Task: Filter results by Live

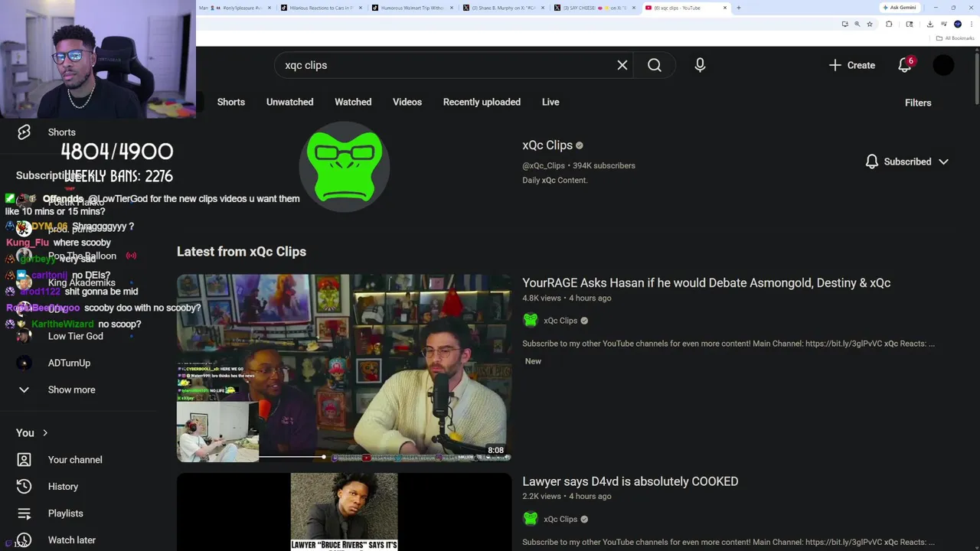Action: pyautogui.click(x=550, y=102)
